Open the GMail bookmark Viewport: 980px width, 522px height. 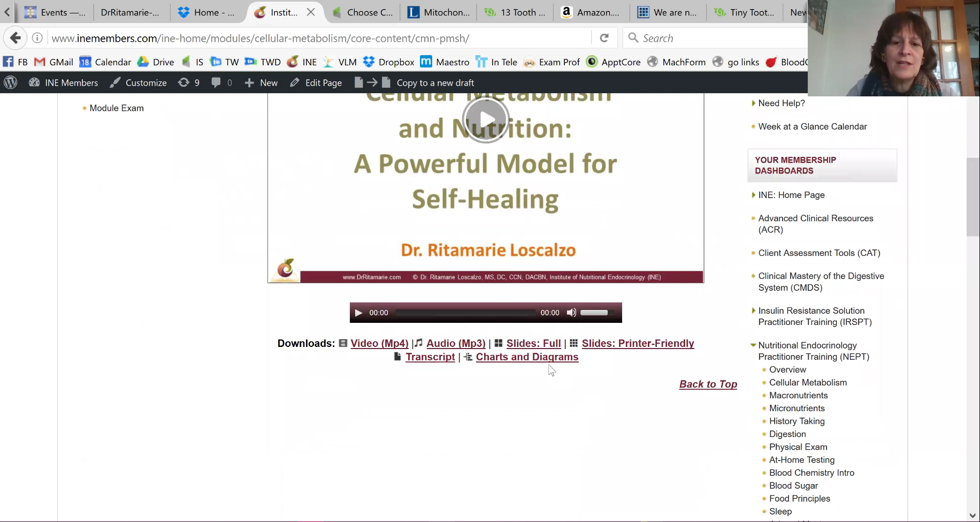[54, 62]
